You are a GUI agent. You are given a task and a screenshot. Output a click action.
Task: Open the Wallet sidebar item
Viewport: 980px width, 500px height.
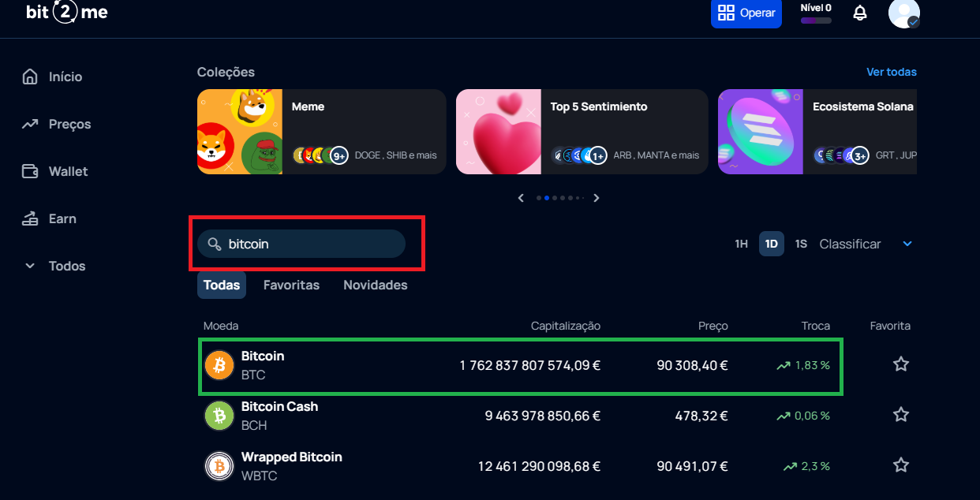pyautogui.click(x=68, y=171)
